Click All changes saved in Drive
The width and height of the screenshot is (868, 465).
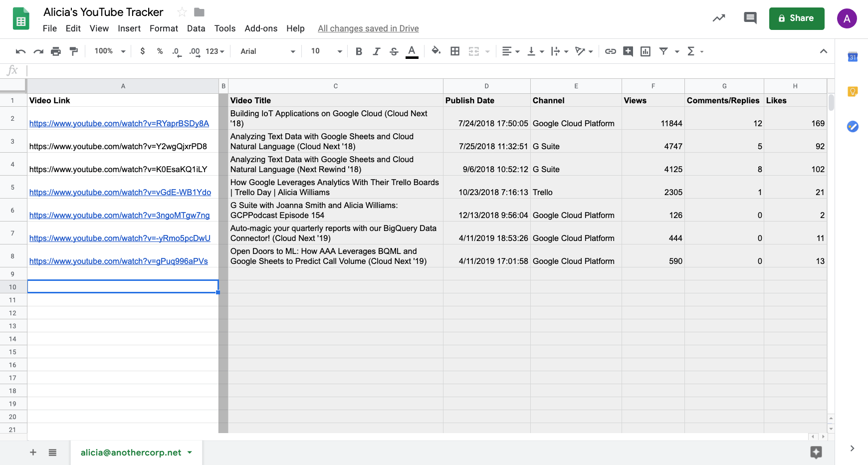point(368,28)
